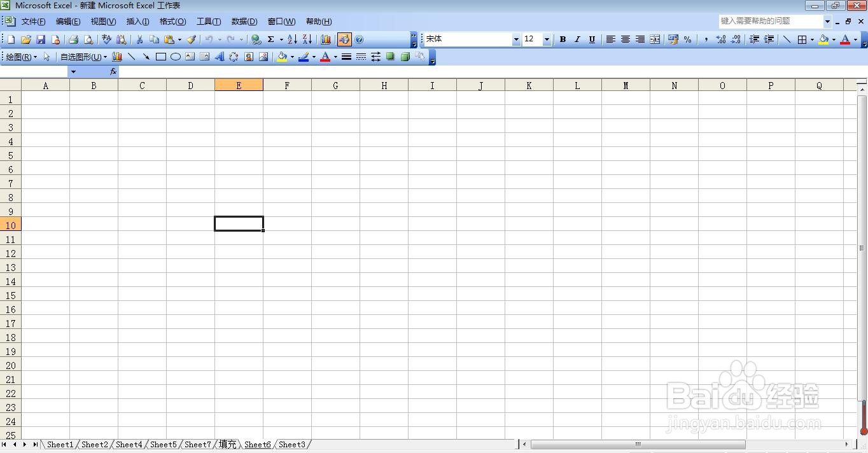Toggle underline formatting

click(x=592, y=39)
